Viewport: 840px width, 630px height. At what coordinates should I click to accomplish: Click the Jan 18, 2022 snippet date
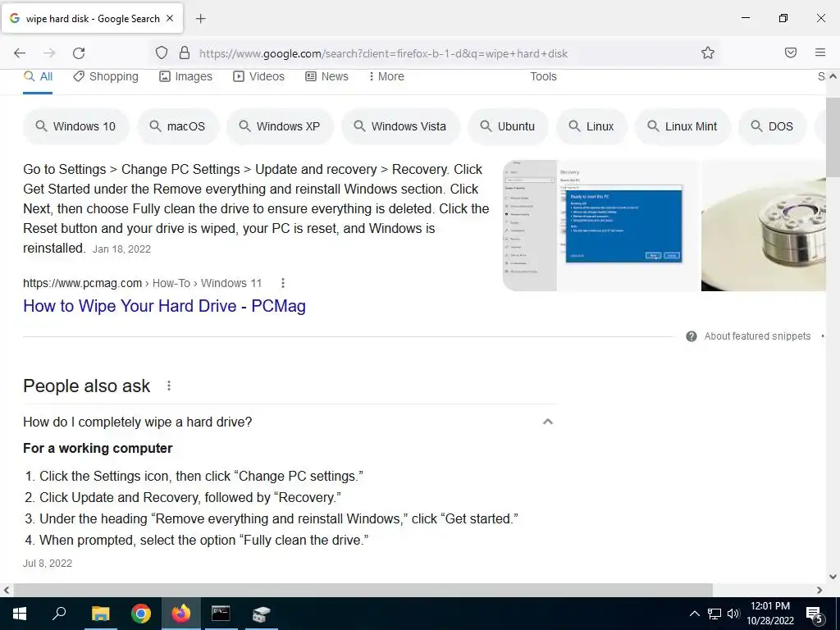(121, 249)
